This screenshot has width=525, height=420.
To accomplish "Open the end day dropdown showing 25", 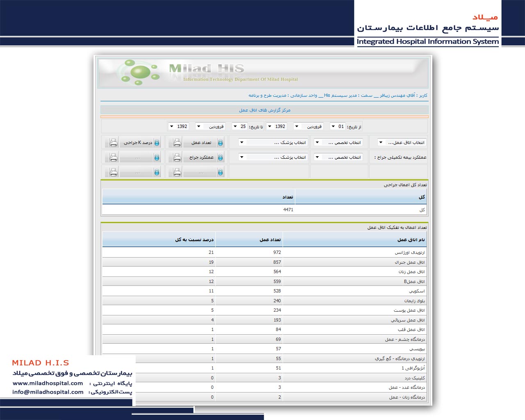I will 240,126.
